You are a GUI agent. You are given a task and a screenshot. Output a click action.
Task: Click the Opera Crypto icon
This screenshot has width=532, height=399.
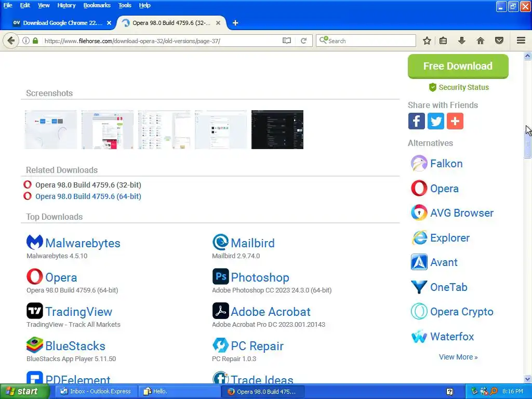419,312
